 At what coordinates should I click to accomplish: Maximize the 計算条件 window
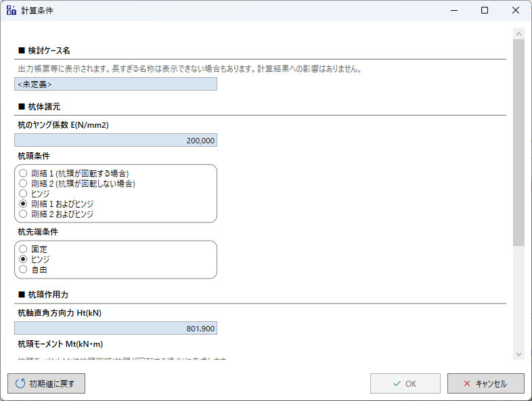click(485, 11)
